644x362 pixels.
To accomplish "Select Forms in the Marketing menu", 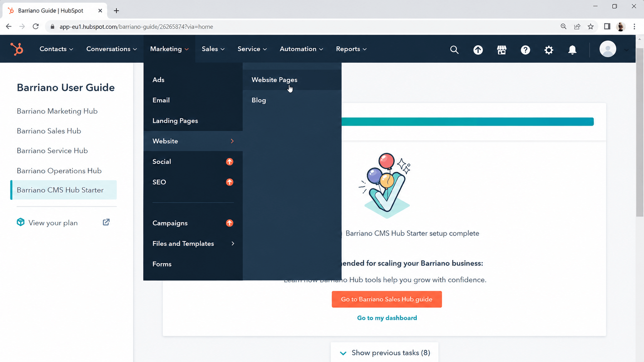I will pos(162,264).
